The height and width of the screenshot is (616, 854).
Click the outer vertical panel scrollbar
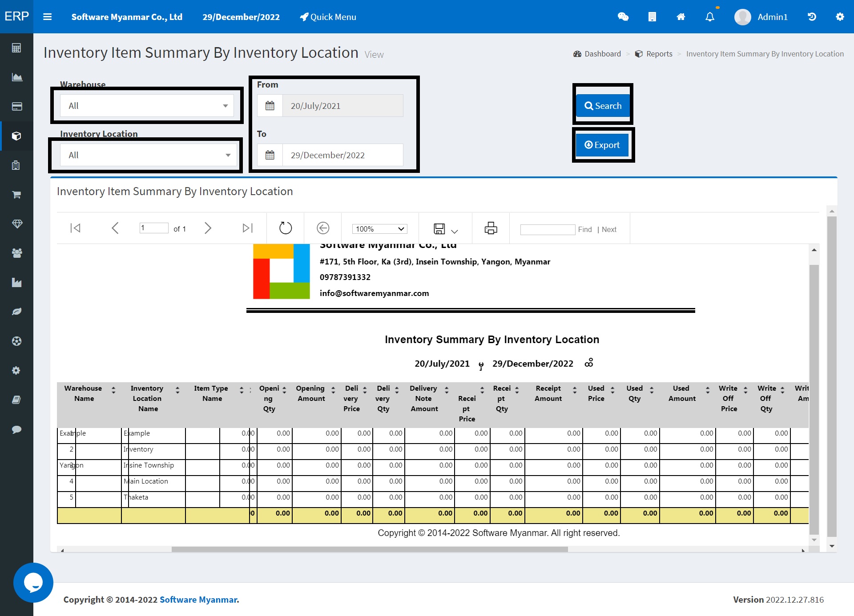832,377
